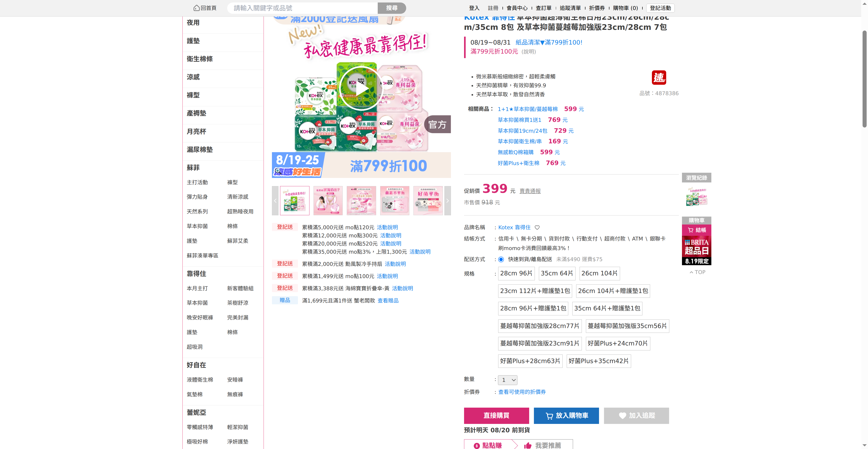The height and width of the screenshot is (449, 868).
Task: Click the 註冊 register link
Action: click(x=493, y=8)
